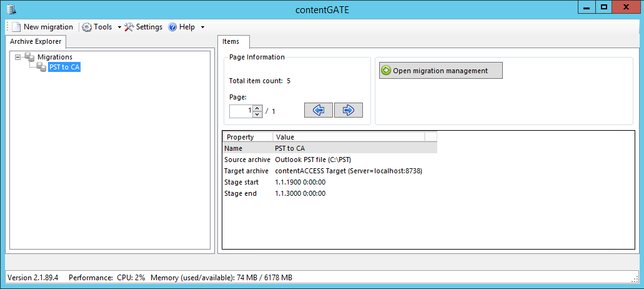Image resolution: width=644 pixels, height=289 pixels.
Task: Select the Migrations root node
Action: (54, 57)
